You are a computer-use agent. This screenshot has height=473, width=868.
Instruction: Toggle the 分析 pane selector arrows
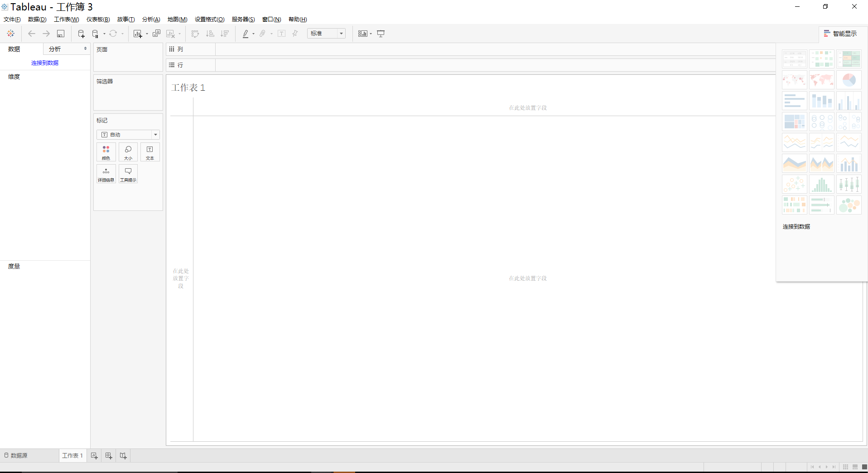pyautogui.click(x=85, y=49)
